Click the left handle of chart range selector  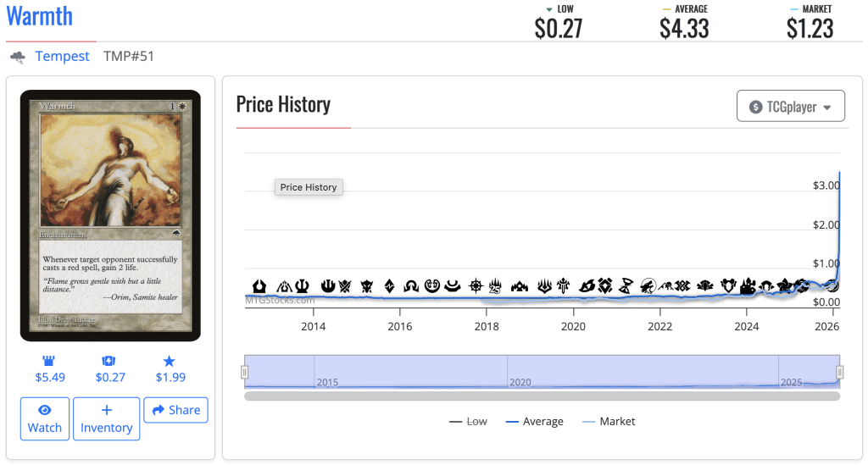245,372
